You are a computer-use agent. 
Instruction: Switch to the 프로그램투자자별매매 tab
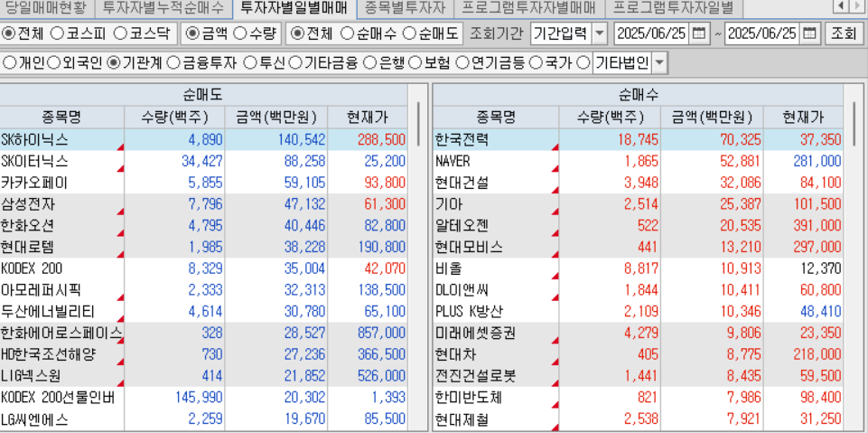[x=528, y=7]
